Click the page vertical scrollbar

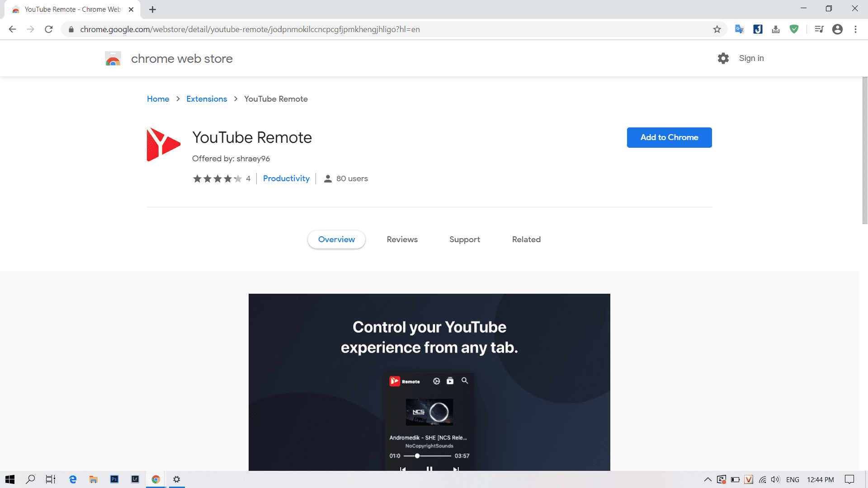click(x=864, y=150)
